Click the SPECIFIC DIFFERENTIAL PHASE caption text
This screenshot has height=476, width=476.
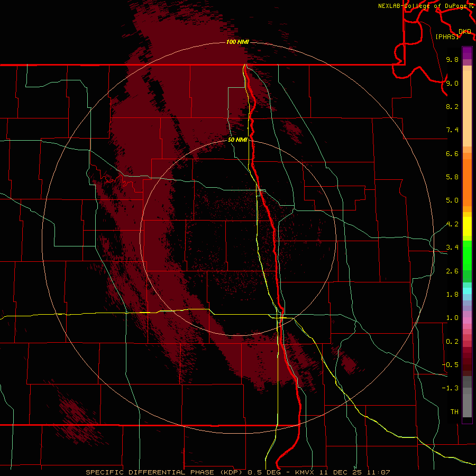click(151, 472)
